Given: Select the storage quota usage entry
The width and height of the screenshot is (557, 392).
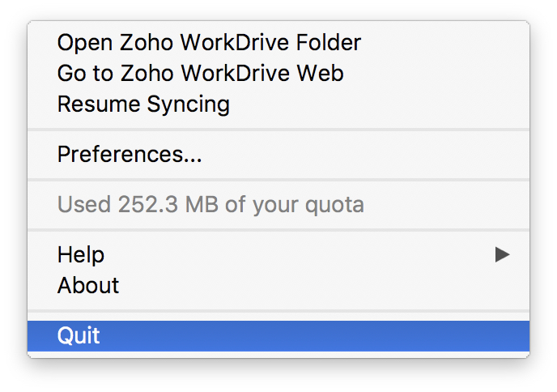Looking at the screenshot, I should pyautogui.click(x=210, y=204).
